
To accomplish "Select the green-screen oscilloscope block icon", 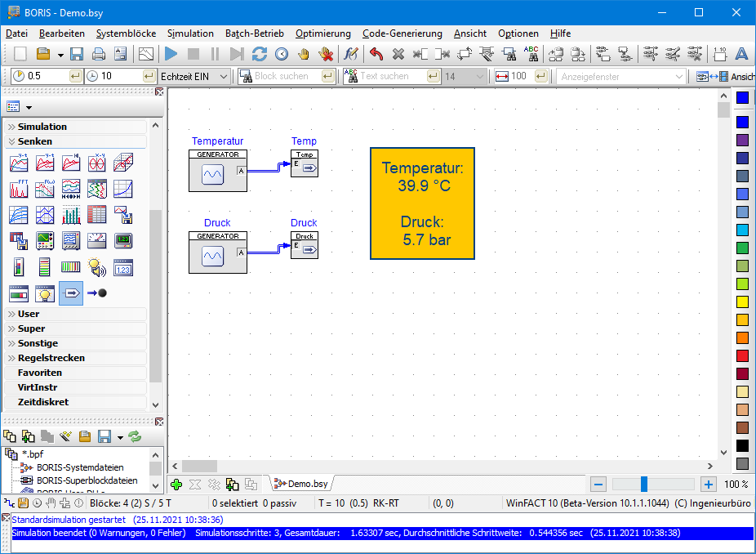I will [45, 241].
